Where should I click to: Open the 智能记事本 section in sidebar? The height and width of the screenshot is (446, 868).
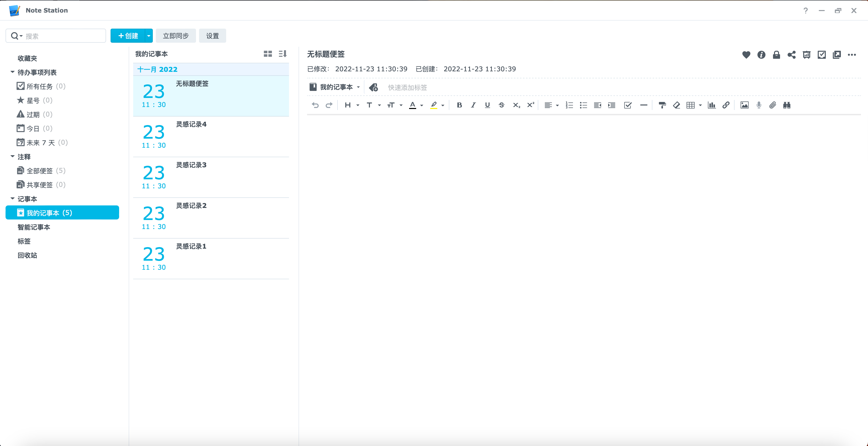click(x=34, y=227)
